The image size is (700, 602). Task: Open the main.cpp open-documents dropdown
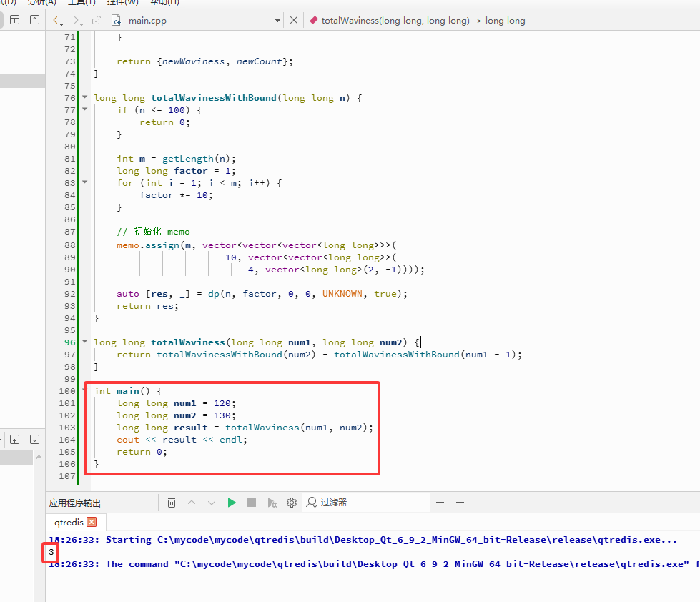point(277,21)
